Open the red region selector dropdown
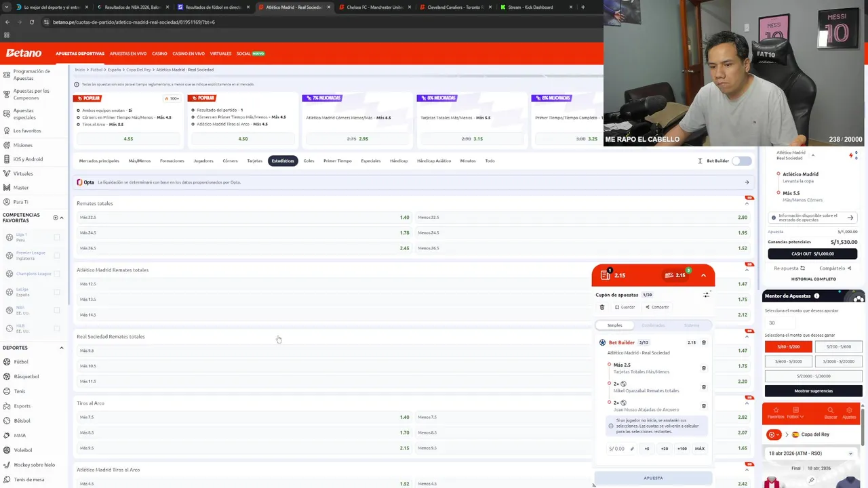 (x=774, y=434)
